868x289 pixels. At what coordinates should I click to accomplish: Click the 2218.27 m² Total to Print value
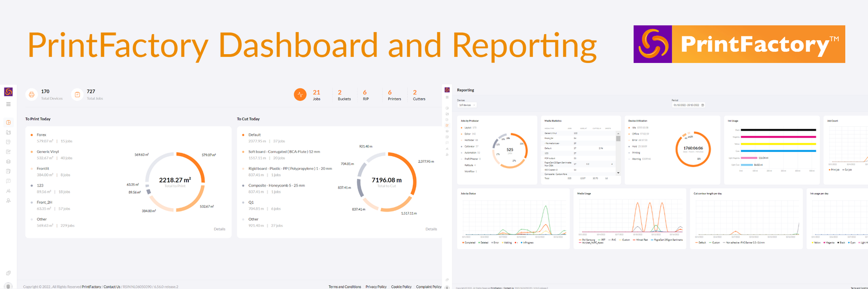point(175,180)
